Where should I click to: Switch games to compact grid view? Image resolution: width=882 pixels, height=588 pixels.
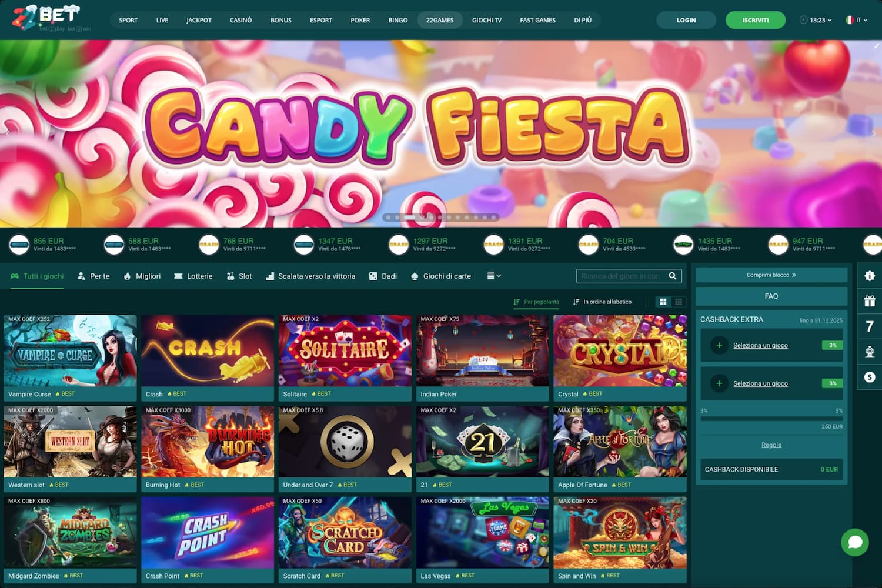[679, 302]
